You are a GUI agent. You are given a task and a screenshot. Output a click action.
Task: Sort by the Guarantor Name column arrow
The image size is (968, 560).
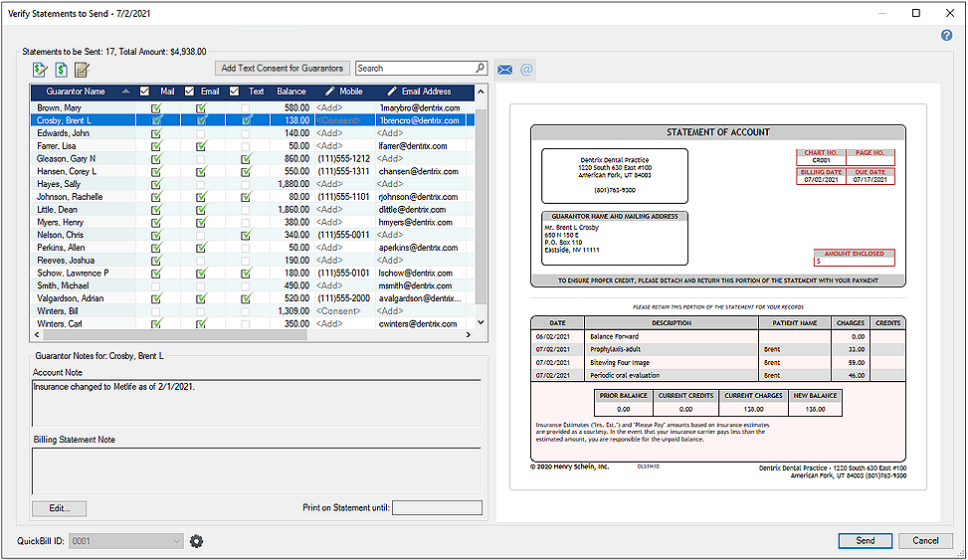tap(125, 92)
